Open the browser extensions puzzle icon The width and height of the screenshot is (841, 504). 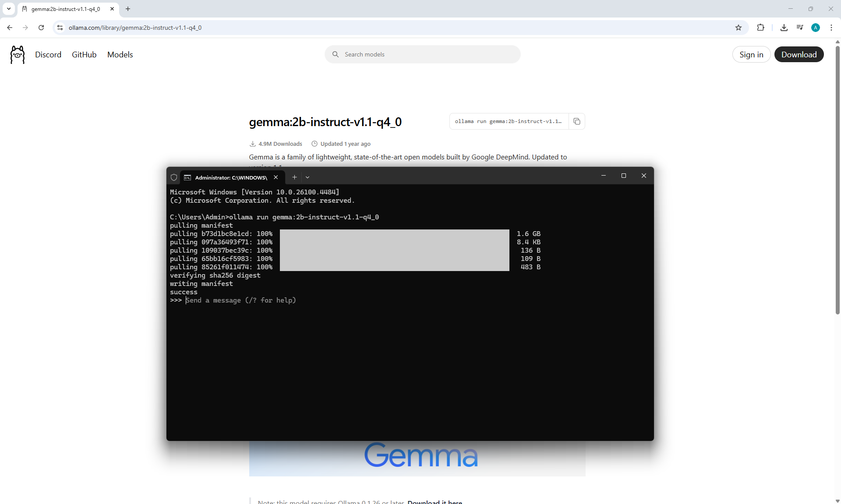[x=760, y=28]
